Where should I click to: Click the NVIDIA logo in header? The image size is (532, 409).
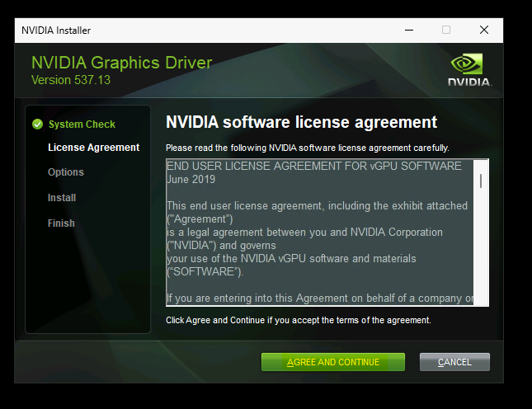(469, 70)
